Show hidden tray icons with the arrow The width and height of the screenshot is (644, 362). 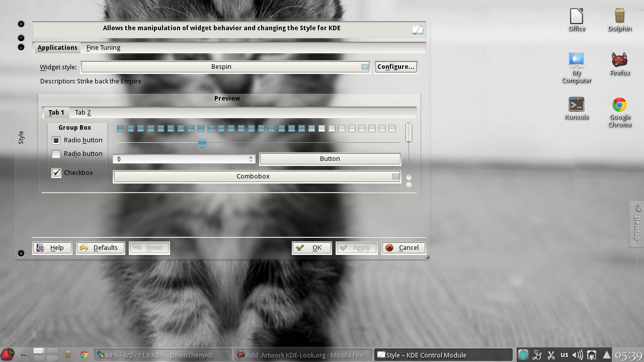tap(607, 354)
